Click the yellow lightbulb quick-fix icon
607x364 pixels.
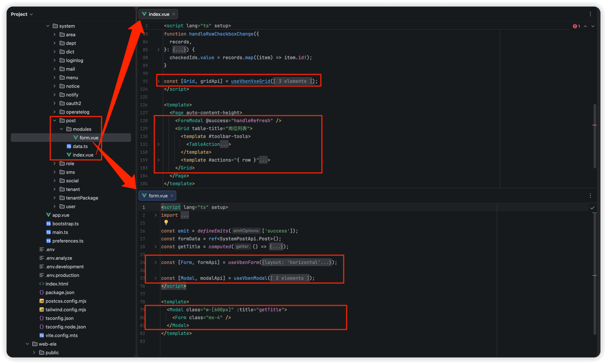[x=166, y=222]
